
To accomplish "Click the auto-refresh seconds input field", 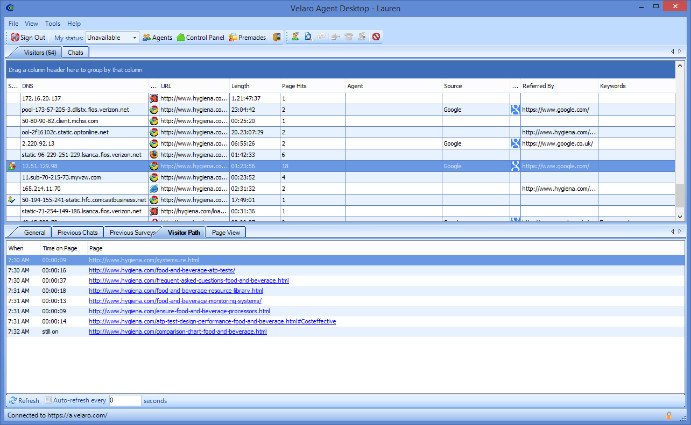I will 125,400.
